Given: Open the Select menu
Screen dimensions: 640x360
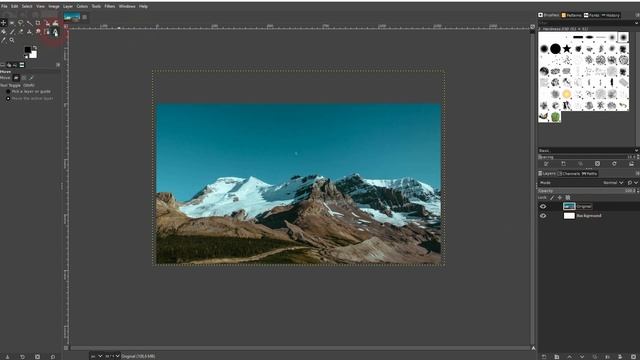Looking at the screenshot, I should click(x=27, y=6).
